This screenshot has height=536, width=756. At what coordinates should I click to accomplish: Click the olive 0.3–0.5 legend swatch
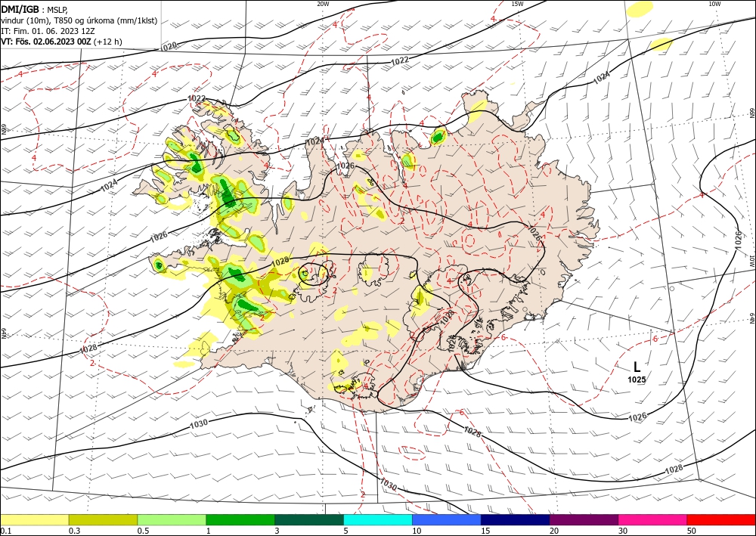[103, 519]
